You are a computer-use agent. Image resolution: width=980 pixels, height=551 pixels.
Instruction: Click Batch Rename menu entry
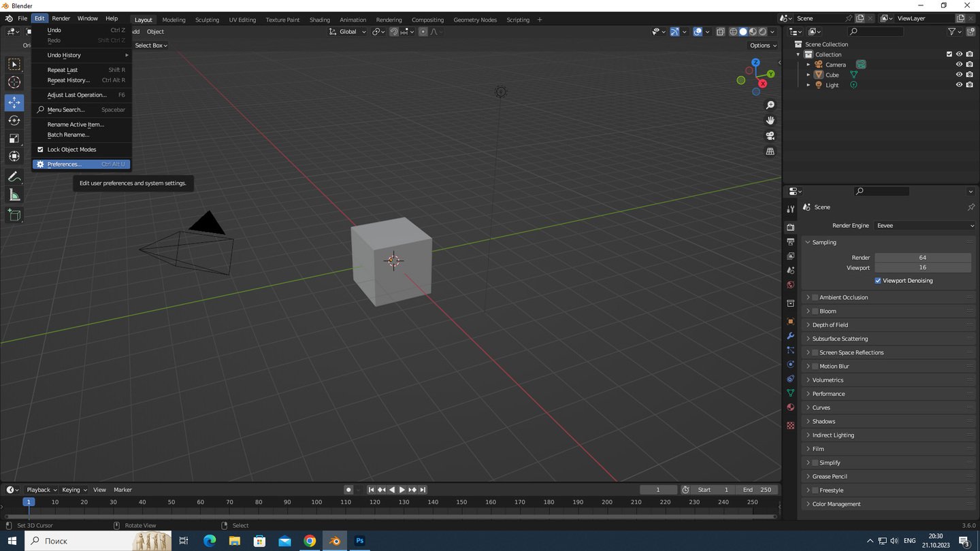(x=68, y=135)
